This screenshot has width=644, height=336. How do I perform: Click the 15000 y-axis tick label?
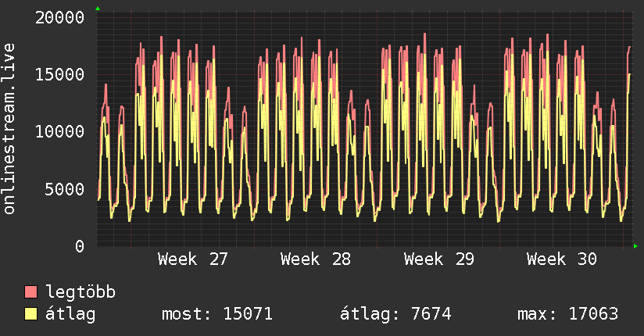tap(60, 75)
